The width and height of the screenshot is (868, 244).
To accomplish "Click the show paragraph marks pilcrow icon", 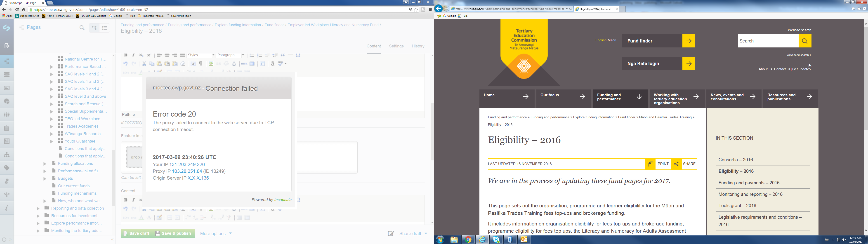I will (200, 64).
